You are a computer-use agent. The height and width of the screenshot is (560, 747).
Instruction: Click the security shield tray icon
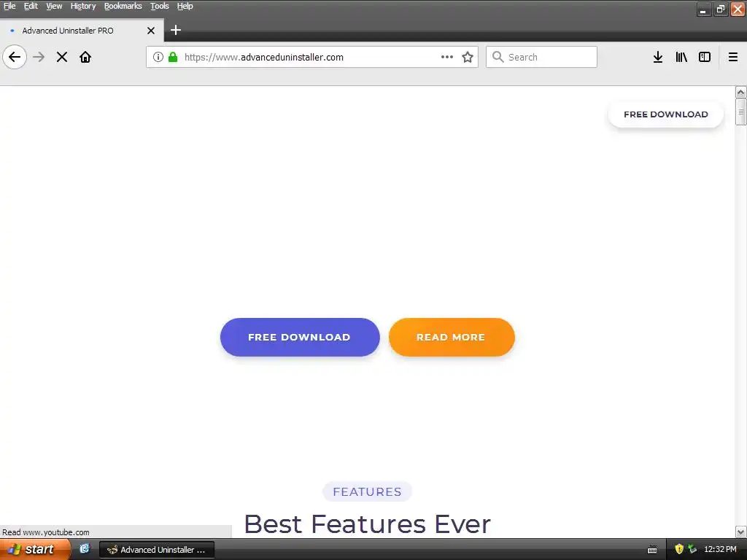click(679, 549)
